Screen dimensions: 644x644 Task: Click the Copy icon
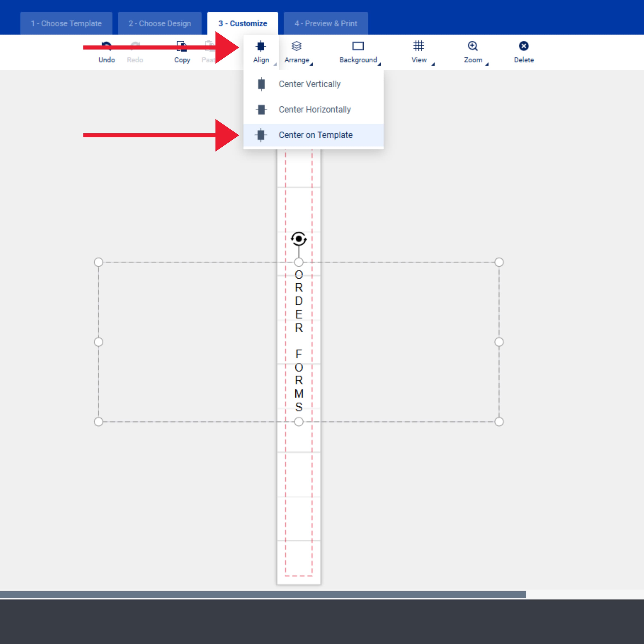[x=182, y=46]
